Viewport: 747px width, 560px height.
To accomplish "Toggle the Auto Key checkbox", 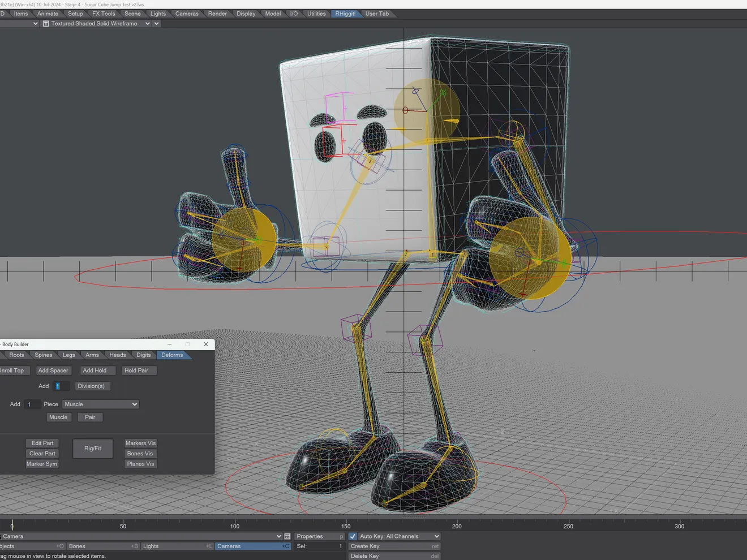I will (352, 536).
